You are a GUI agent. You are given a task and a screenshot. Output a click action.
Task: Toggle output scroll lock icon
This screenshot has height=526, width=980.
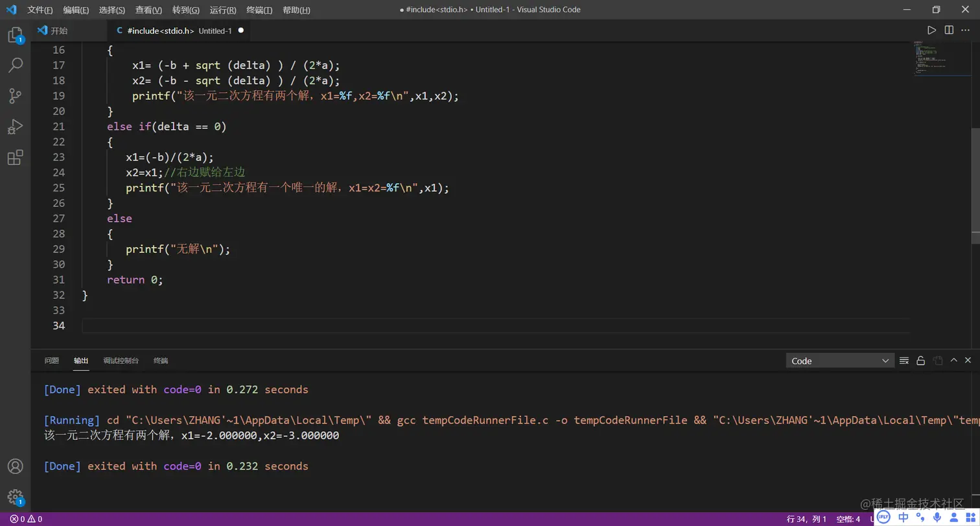click(920, 361)
